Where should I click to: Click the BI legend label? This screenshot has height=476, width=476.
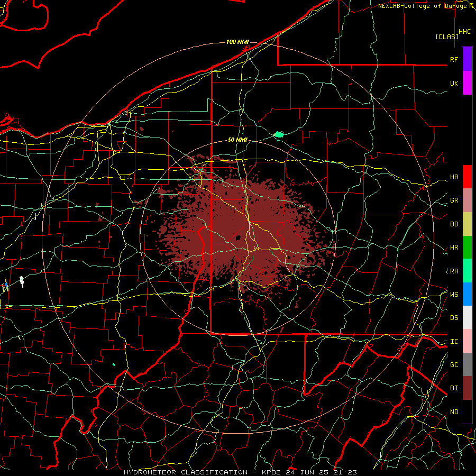pyautogui.click(x=454, y=388)
